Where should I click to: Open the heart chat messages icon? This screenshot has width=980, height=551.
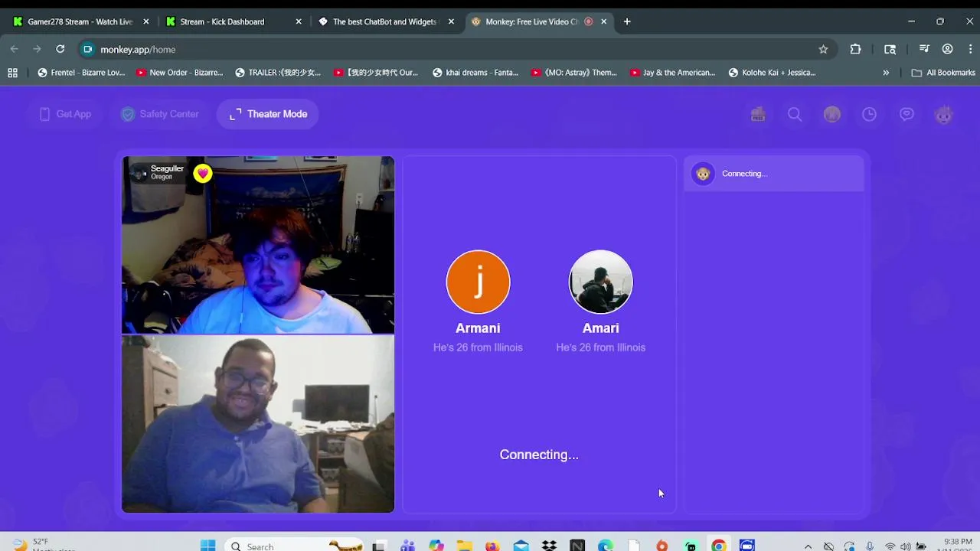(906, 114)
